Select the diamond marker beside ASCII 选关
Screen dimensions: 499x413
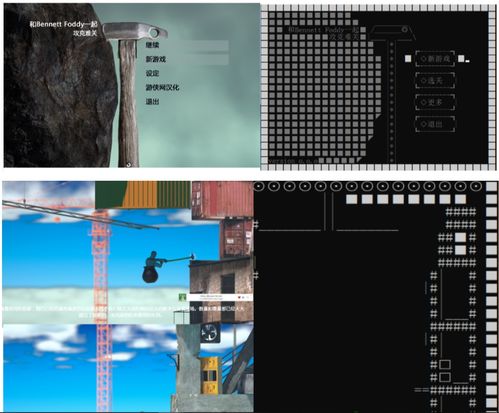pyautogui.click(x=424, y=80)
